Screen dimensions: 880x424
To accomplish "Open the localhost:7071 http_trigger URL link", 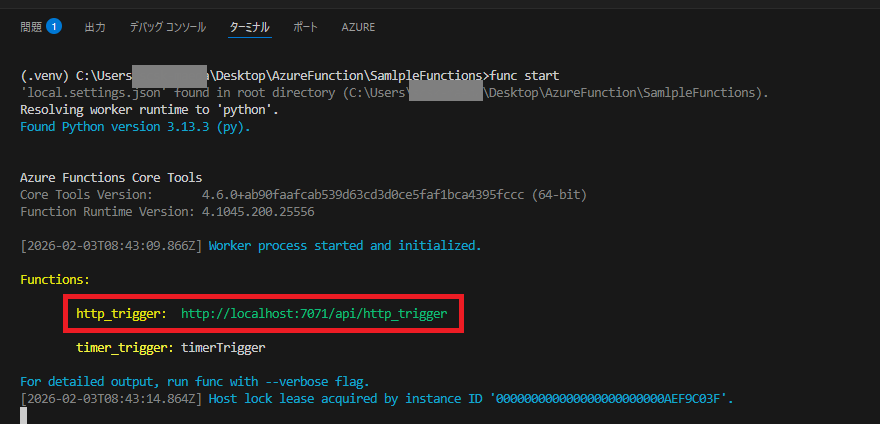I will (321, 314).
